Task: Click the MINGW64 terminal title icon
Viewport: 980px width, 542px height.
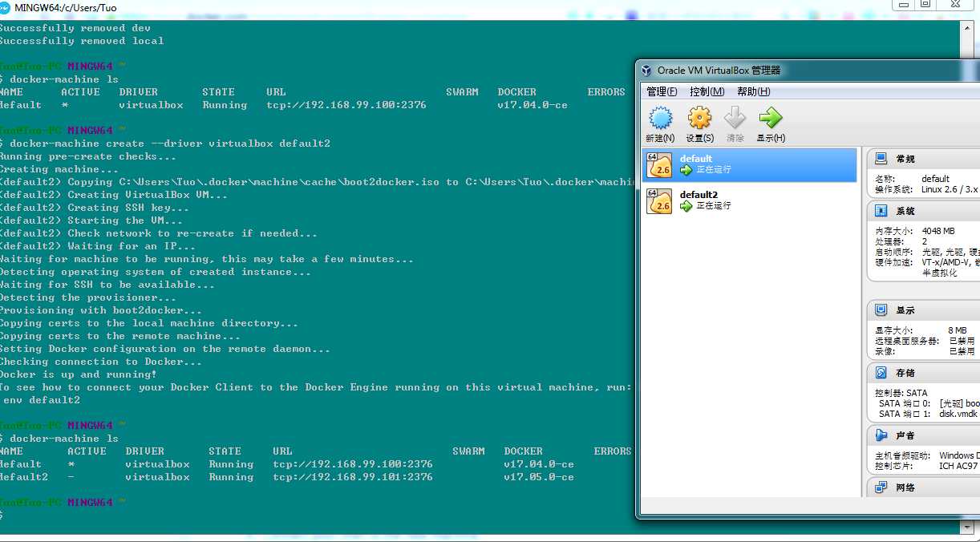Action: pyautogui.click(x=5, y=8)
